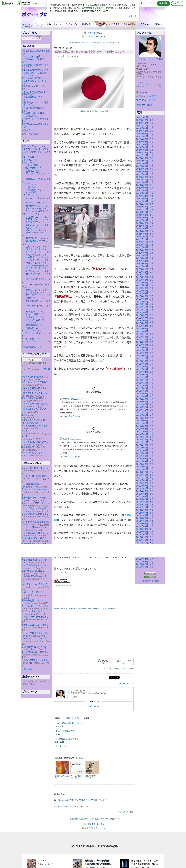Image resolution: width=186 pixels, height=868 pixels.
Task: Click the 新規登録 green button
Action: click(163, 3)
